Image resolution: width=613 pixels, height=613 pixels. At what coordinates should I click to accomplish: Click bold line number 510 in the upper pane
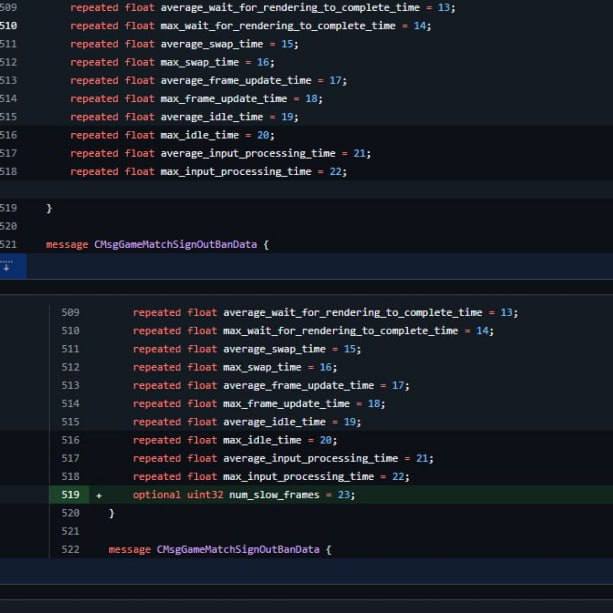click(8, 25)
